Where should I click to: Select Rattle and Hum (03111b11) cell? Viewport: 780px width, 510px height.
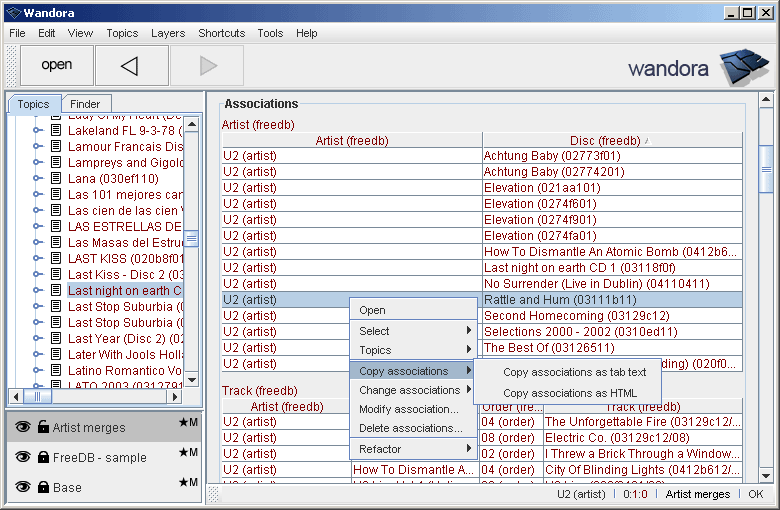[612, 300]
